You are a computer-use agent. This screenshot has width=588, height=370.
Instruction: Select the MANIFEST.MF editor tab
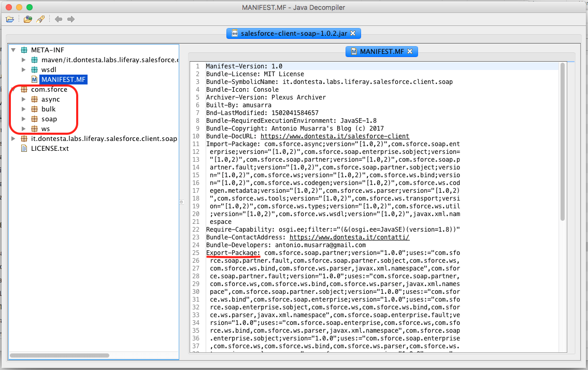[381, 51]
